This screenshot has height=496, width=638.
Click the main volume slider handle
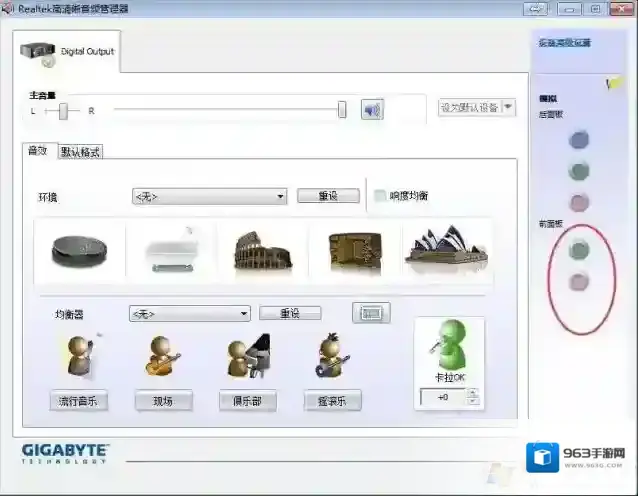(x=342, y=109)
